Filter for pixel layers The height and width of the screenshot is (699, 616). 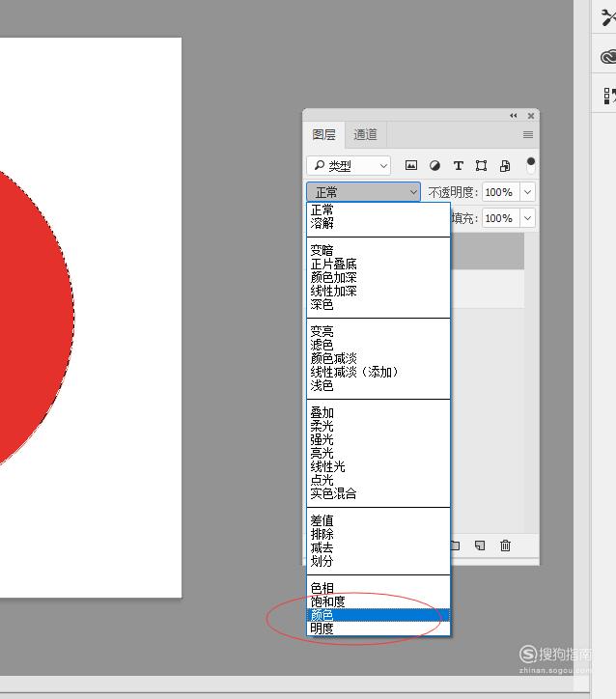(411, 166)
